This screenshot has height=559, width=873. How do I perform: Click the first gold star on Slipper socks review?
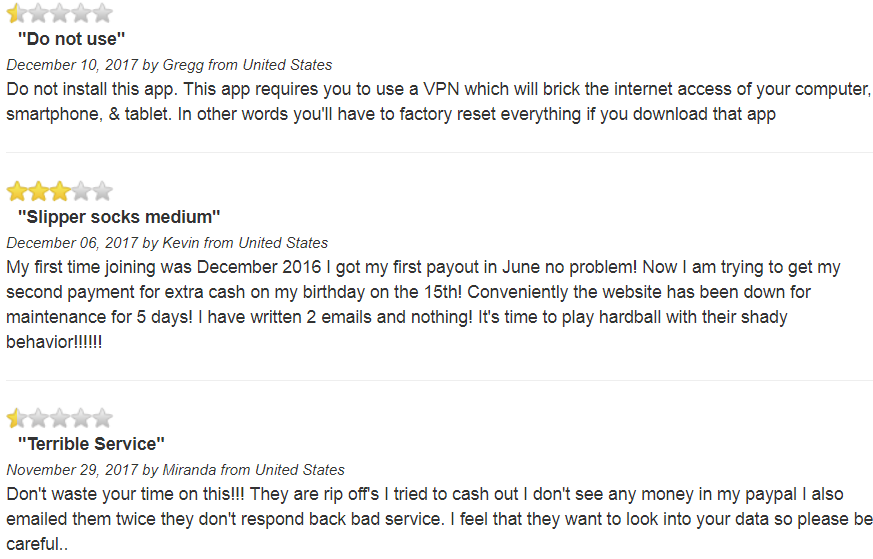tap(17, 192)
